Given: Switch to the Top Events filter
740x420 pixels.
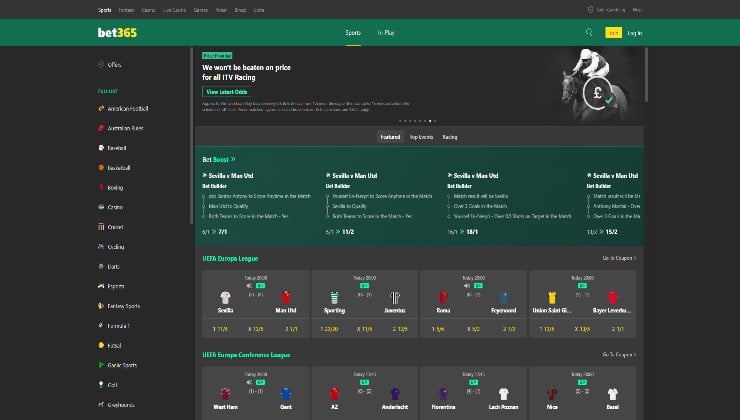Looking at the screenshot, I should coord(421,136).
